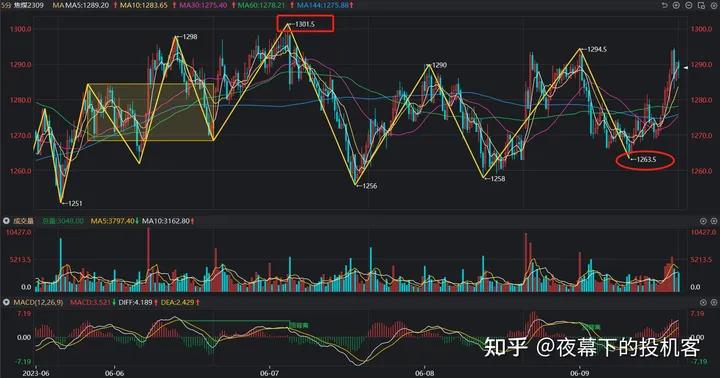The width and height of the screenshot is (720, 378).
Task: Click the 1260.0 tick on right price axis
Action: [701, 171]
